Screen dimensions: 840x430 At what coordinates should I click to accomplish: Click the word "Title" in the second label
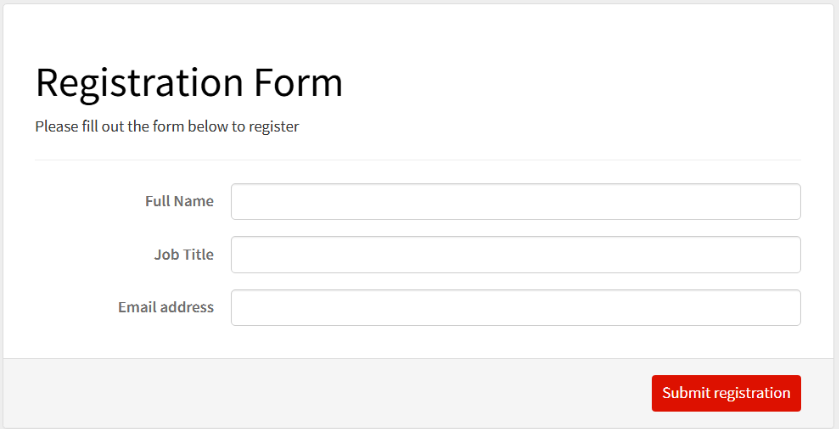pos(197,254)
